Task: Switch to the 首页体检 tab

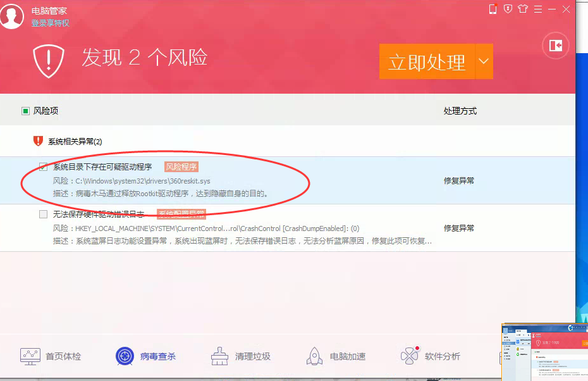Action: [51, 356]
